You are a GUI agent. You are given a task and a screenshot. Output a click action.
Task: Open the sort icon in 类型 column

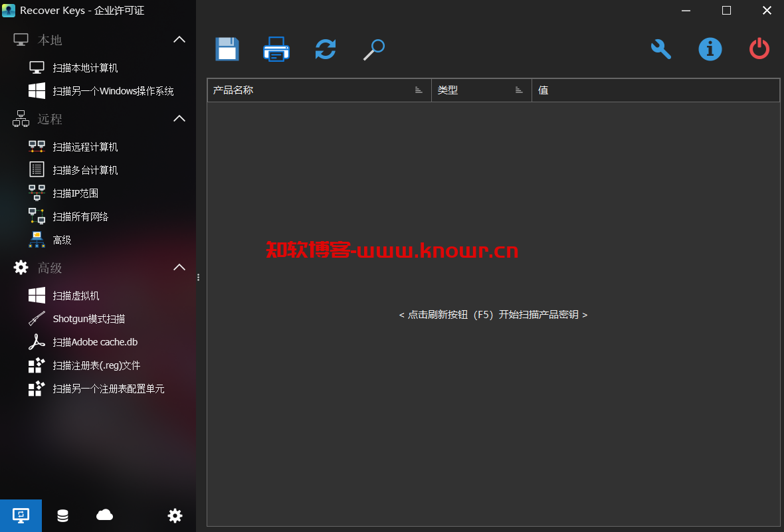519,90
